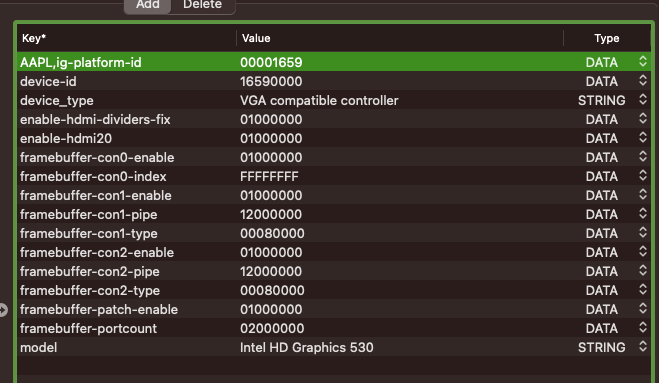Open type dropdown for device_type row
The height and width of the screenshot is (383, 659).
(643, 99)
